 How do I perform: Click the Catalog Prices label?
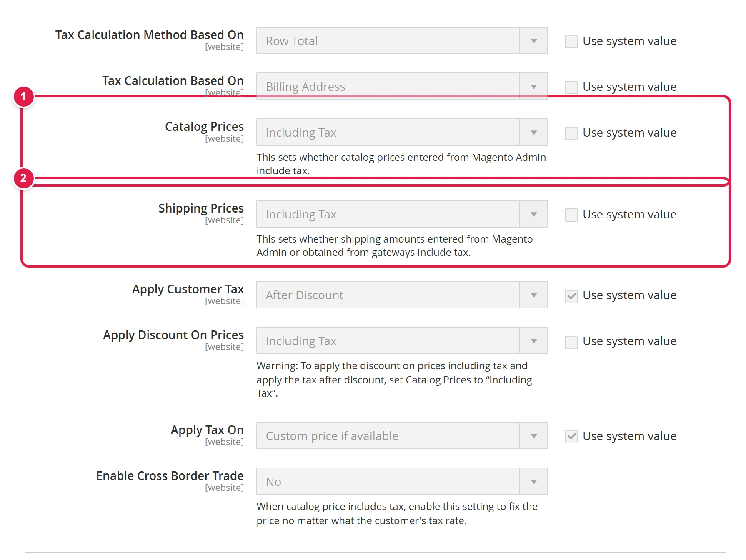[204, 127]
